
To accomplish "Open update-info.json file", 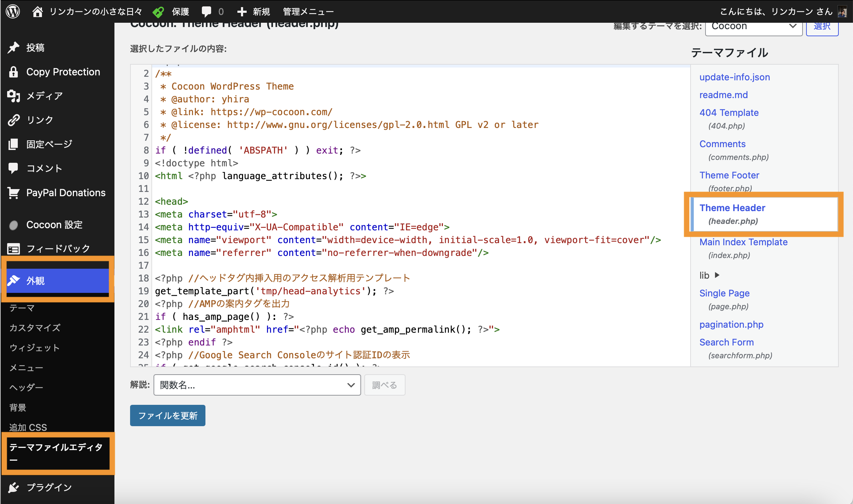I will tap(735, 77).
